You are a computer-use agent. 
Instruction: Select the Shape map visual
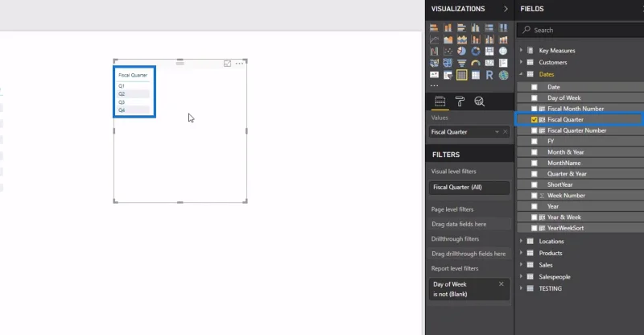[x=448, y=63]
